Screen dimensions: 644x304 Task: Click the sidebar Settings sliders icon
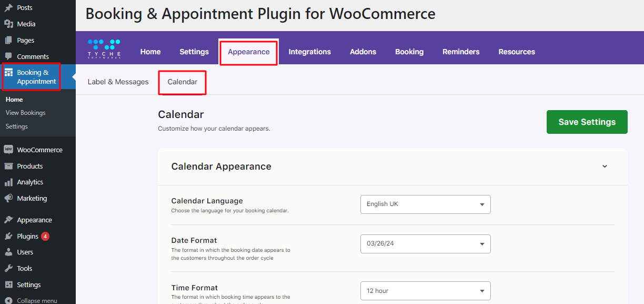point(8,285)
